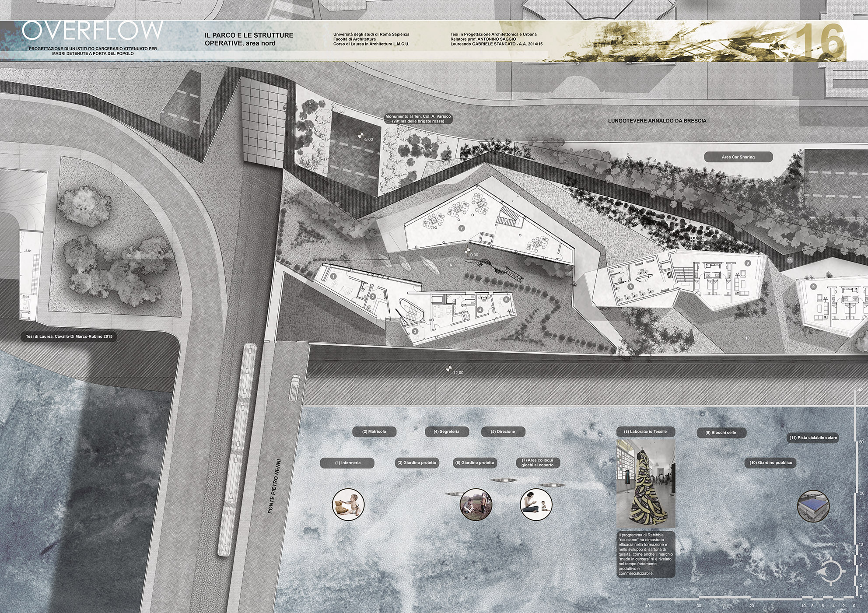Click the mother and child circular image

click(x=536, y=504)
